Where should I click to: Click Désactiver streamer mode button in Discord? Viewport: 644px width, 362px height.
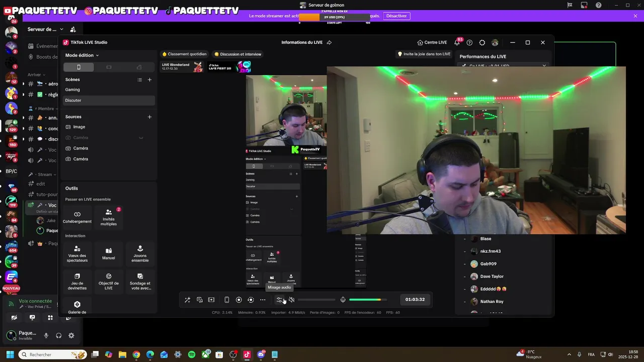pyautogui.click(x=396, y=16)
